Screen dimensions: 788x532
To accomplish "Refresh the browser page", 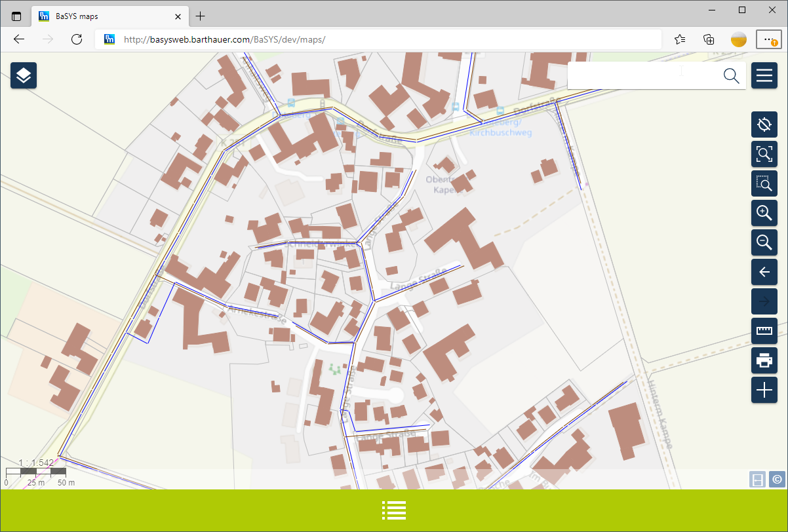I will (x=77, y=39).
